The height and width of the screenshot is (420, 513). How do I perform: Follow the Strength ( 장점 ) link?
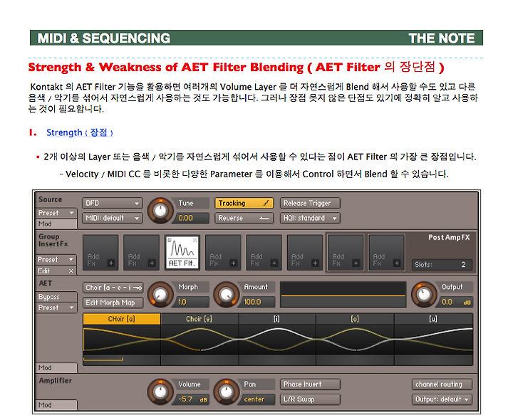[80, 132]
